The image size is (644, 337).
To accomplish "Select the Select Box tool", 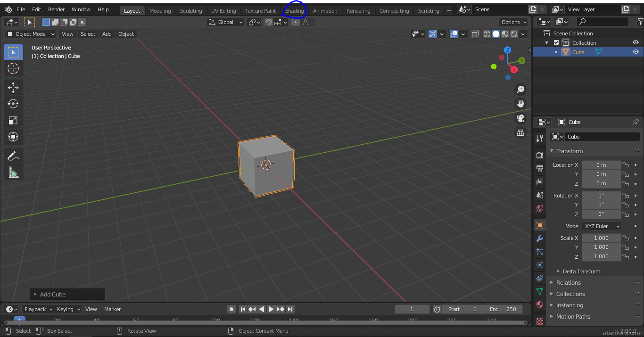I will click(x=13, y=52).
